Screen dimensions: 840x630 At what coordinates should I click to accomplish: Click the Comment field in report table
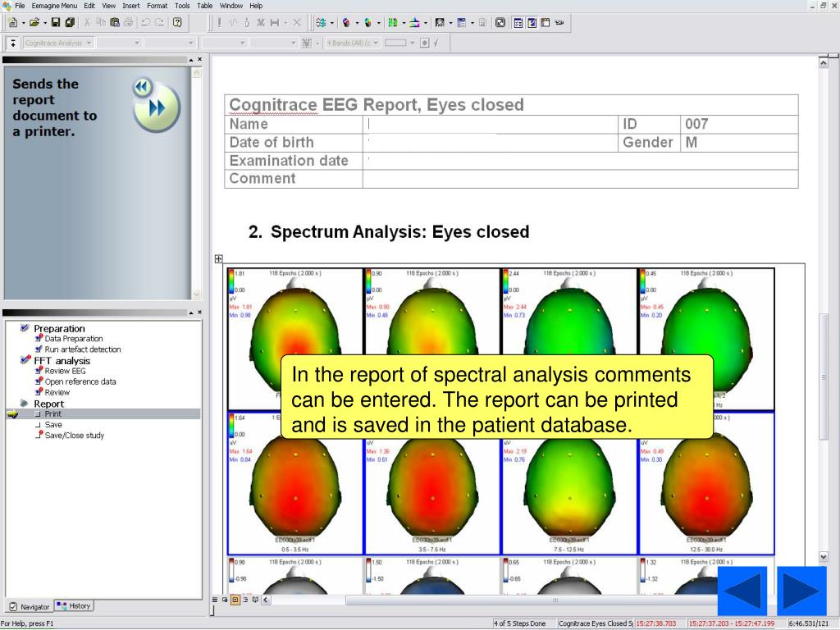(x=580, y=179)
